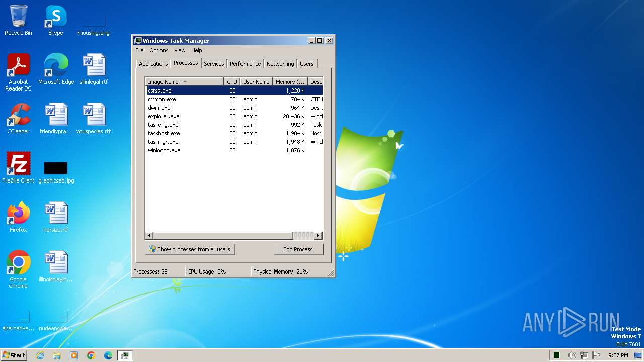
Task: Click the process list horizontal scrollbar thumb
Action: [x=223, y=235]
